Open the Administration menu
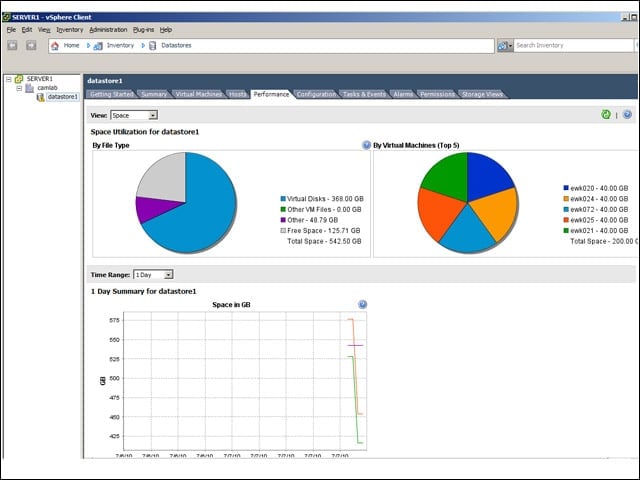640x480 pixels. (x=108, y=30)
